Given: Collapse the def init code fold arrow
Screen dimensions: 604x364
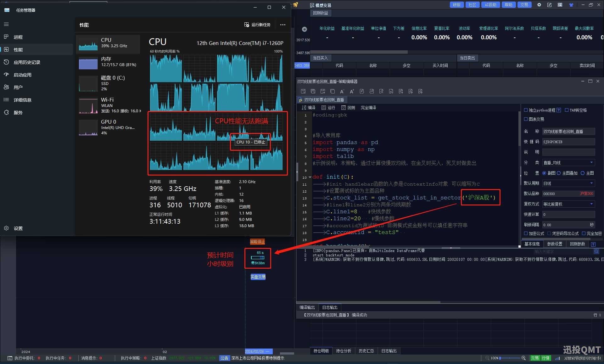Looking at the screenshot, I should [310, 177].
